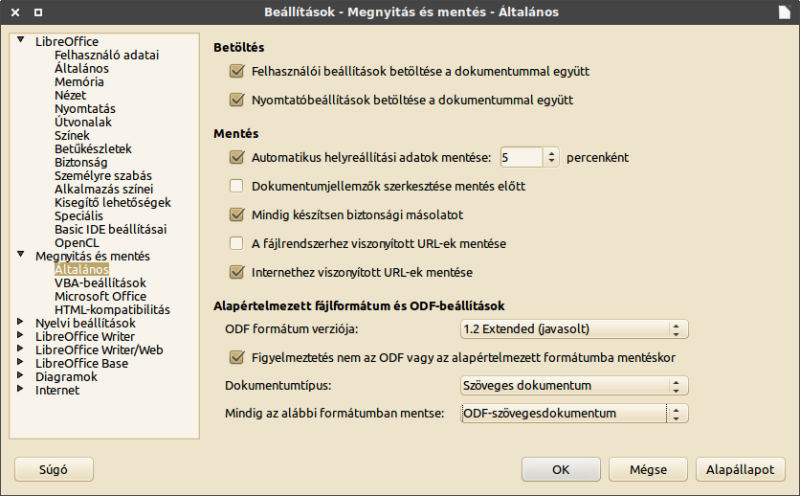Click the document icon in title bar
Screen dimensions: 800x496
pos(785,12)
